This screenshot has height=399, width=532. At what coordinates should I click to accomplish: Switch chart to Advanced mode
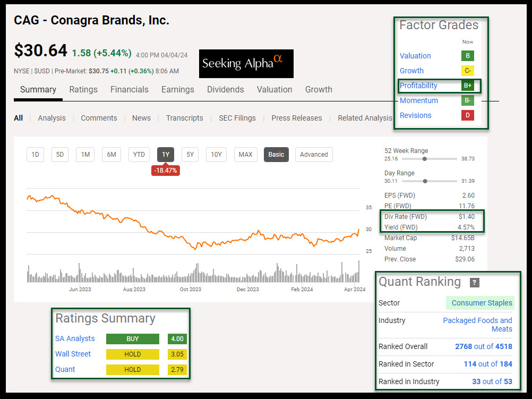(314, 155)
